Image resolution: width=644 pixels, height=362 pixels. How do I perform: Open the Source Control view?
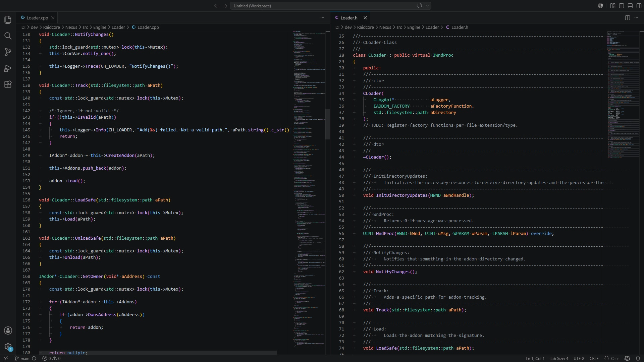(x=8, y=52)
